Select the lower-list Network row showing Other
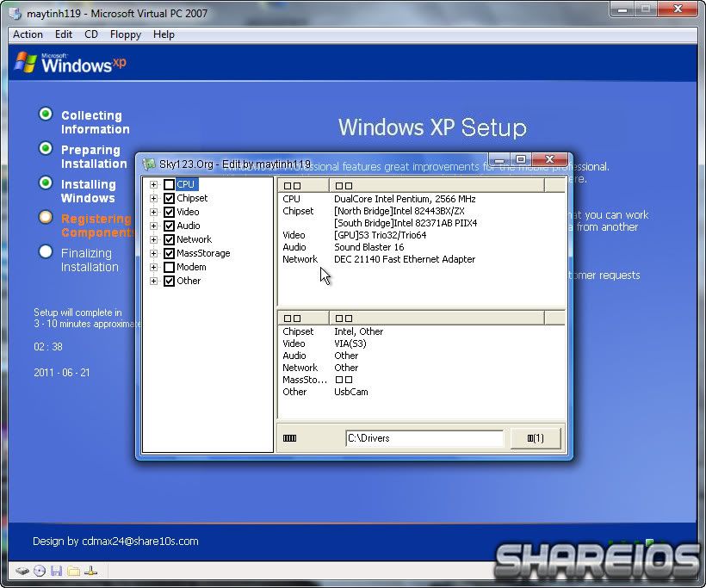The image size is (706, 588). 422,368
